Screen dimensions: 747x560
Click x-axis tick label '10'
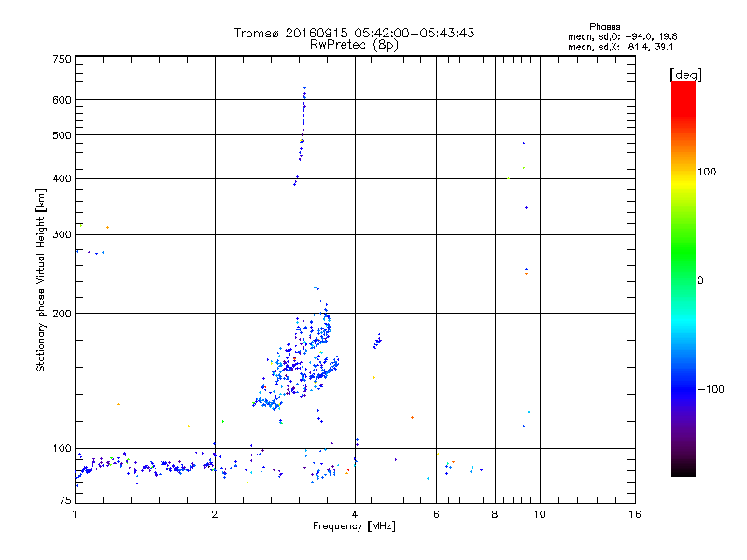point(540,514)
